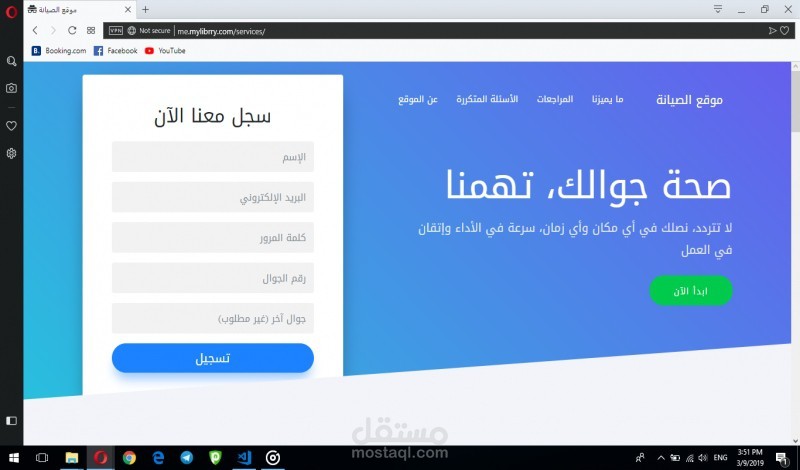Image resolution: width=800 pixels, height=470 pixels.
Task: Open green shield VPN app in taskbar
Action: [215, 458]
